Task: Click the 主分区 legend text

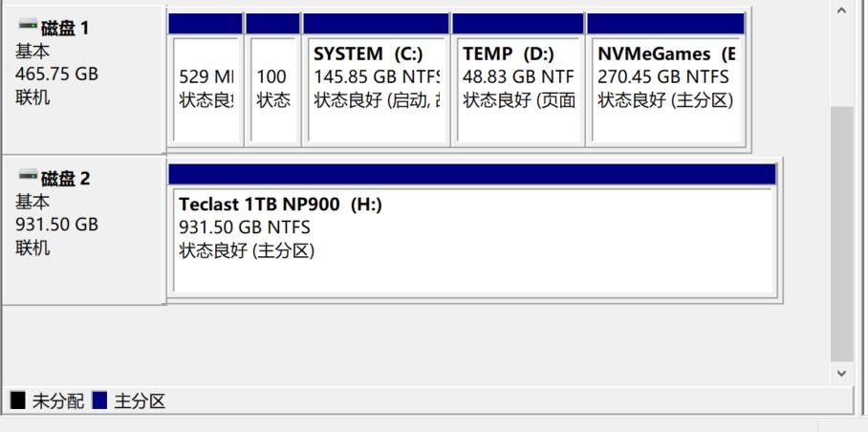Action: click(140, 401)
